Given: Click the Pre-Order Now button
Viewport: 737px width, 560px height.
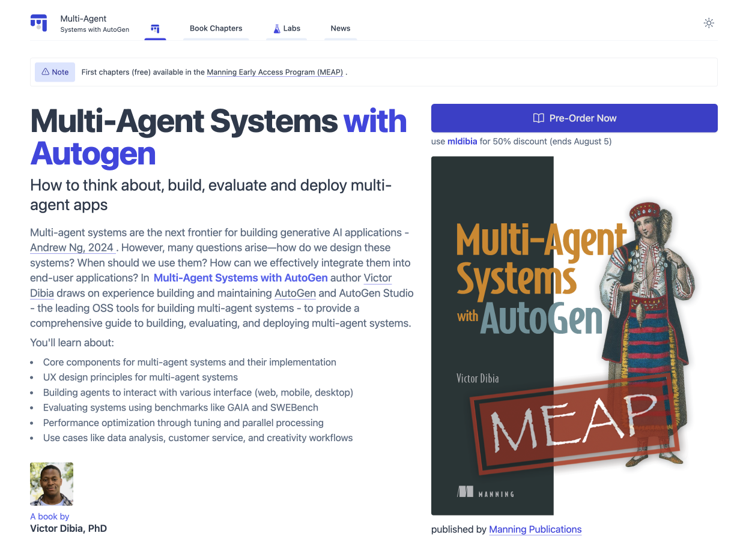Looking at the screenshot, I should pyautogui.click(x=574, y=118).
